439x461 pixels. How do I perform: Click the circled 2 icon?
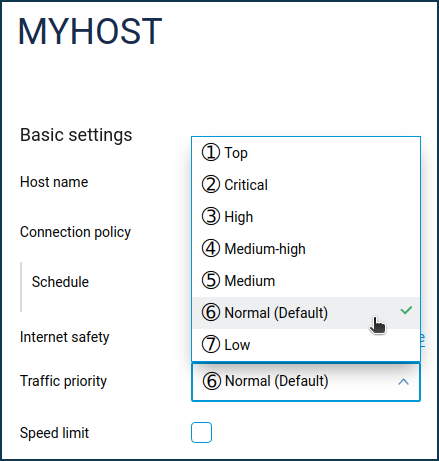[211, 184]
